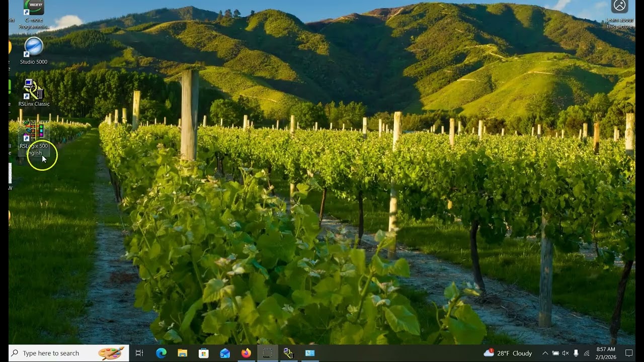
Task: Open the clock showing 8:57 AM
Action: click(x=606, y=353)
